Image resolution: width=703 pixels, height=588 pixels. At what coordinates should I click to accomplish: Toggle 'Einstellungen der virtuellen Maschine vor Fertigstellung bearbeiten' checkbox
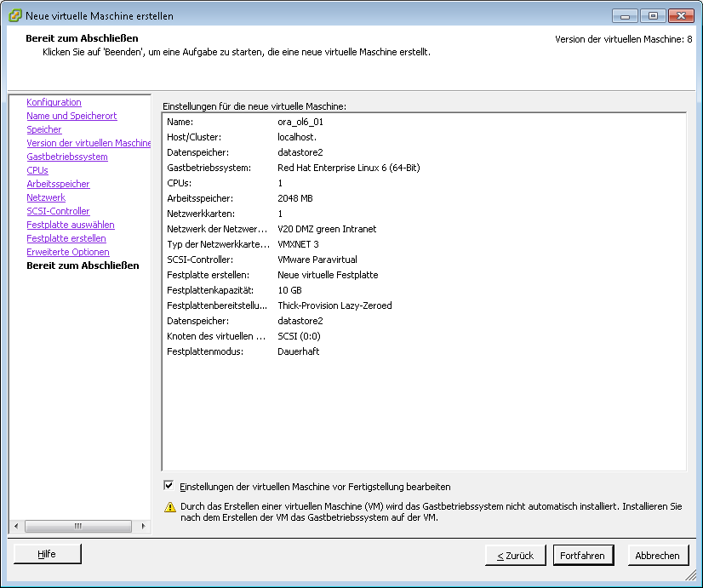click(x=169, y=486)
